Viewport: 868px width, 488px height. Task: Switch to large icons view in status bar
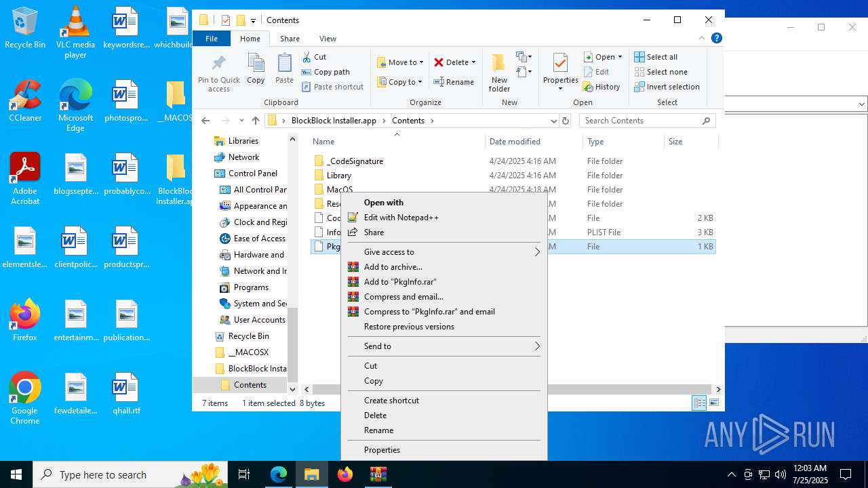pos(713,403)
